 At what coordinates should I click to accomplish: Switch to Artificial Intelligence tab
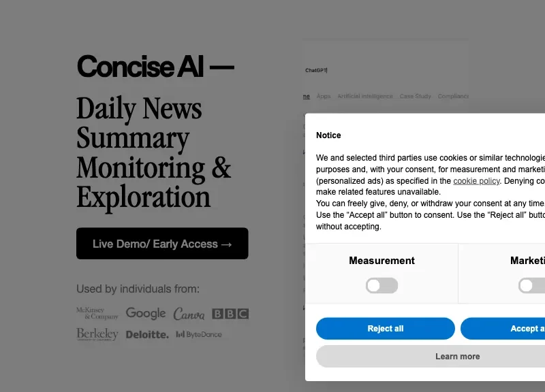tap(365, 96)
